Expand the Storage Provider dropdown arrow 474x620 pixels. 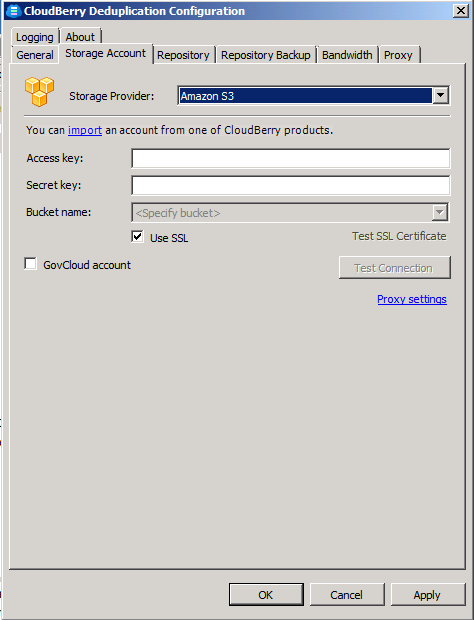(441, 95)
